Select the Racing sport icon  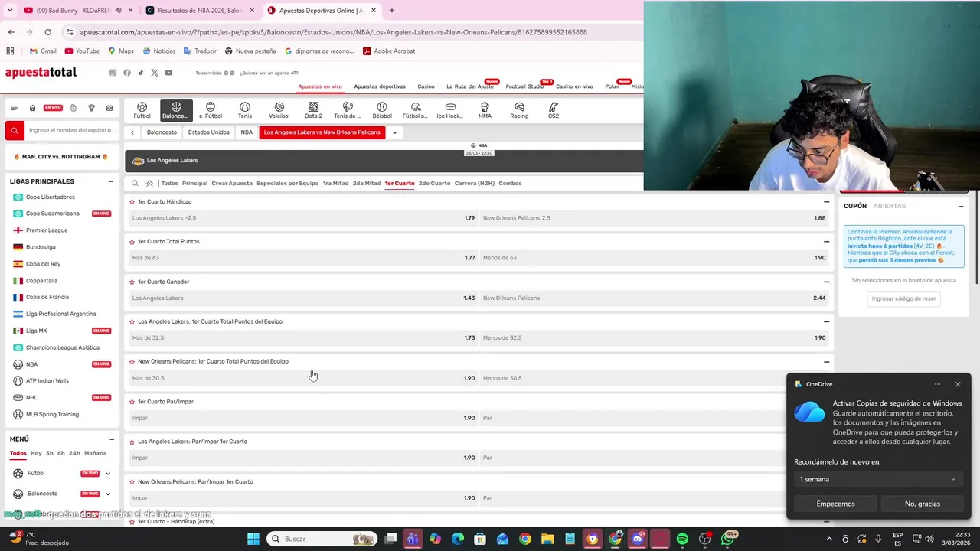click(519, 110)
